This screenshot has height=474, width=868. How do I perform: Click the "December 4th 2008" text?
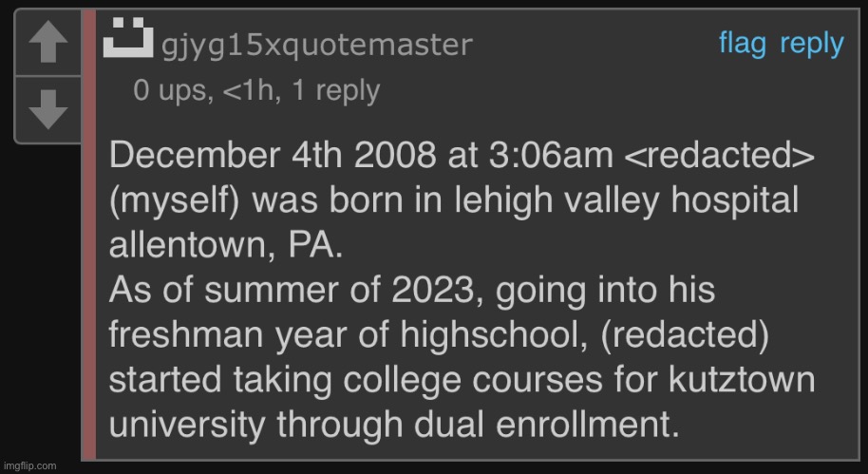click(273, 156)
